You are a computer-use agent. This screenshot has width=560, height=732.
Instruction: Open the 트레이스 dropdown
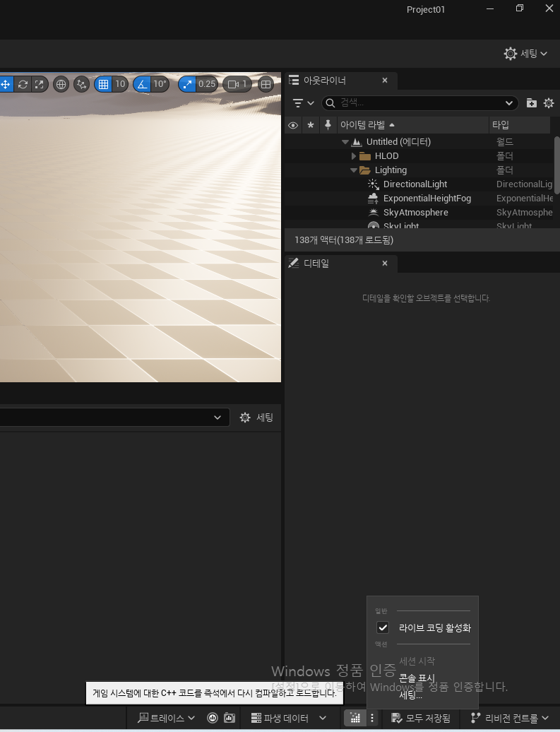167,718
